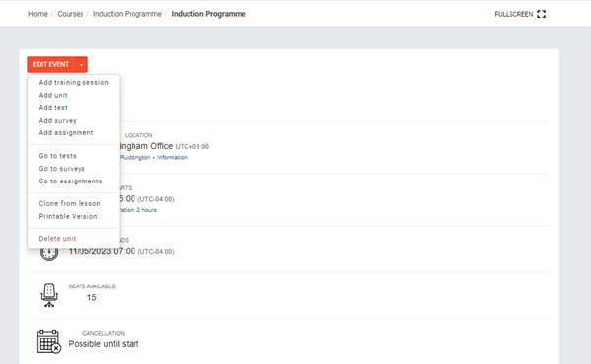Choose Add unit menu entry
Image resolution: width=591 pixels, height=364 pixels.
(x=53, y=96)
